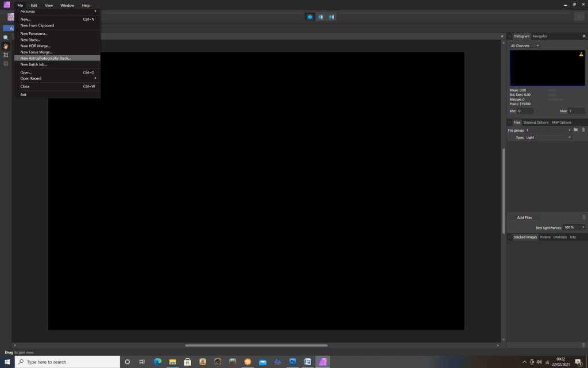The image size is (588, 368).
Task: Open the Window menu
Action: (67, 5)
